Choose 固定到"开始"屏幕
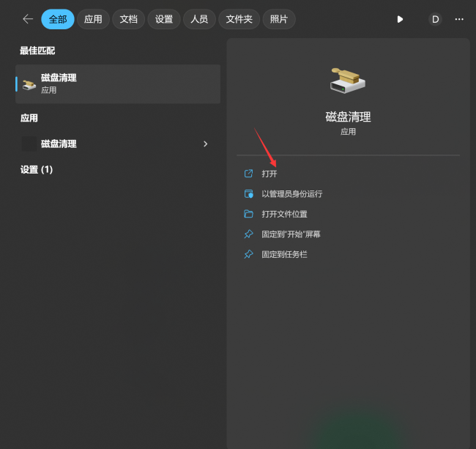Screen dimensions: 476x449 point(291,234)
